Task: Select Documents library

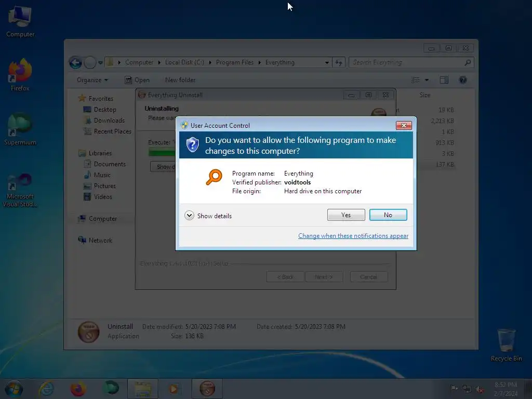Action: pyautogui.click(x=109, y=164)
